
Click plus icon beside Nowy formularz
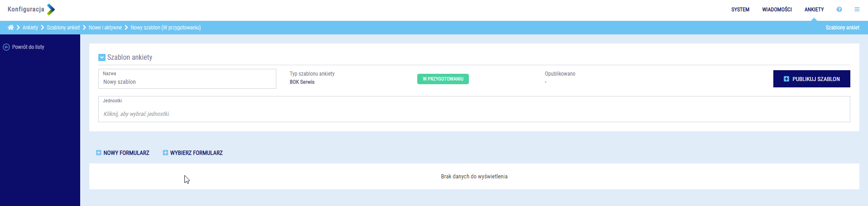(99, 153)
